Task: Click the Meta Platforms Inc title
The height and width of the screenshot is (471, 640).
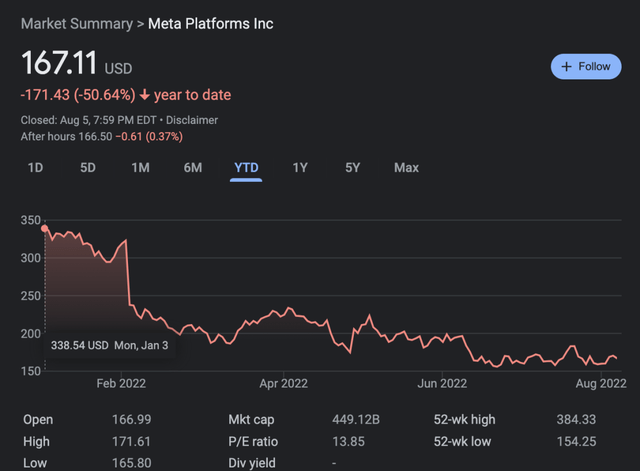Action: [210, 23]
